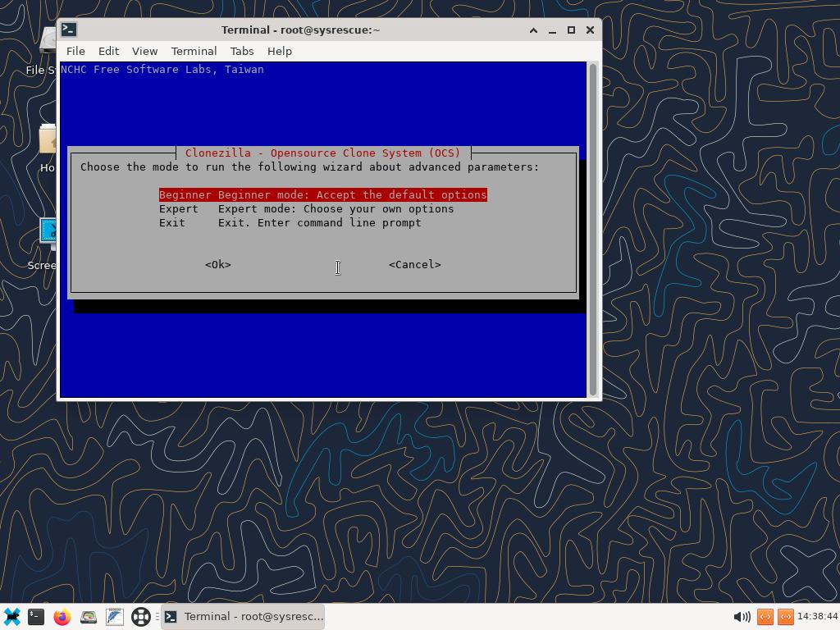840x630 pixels.
Task: Expand the Terminal menu
Action: pyautogui.click(x=194, y=51)
